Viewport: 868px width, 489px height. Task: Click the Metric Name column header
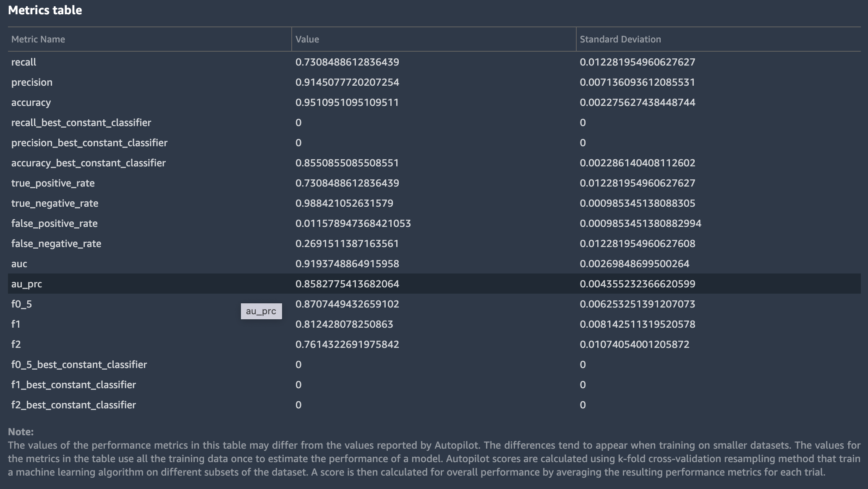[x=38, y=39]
